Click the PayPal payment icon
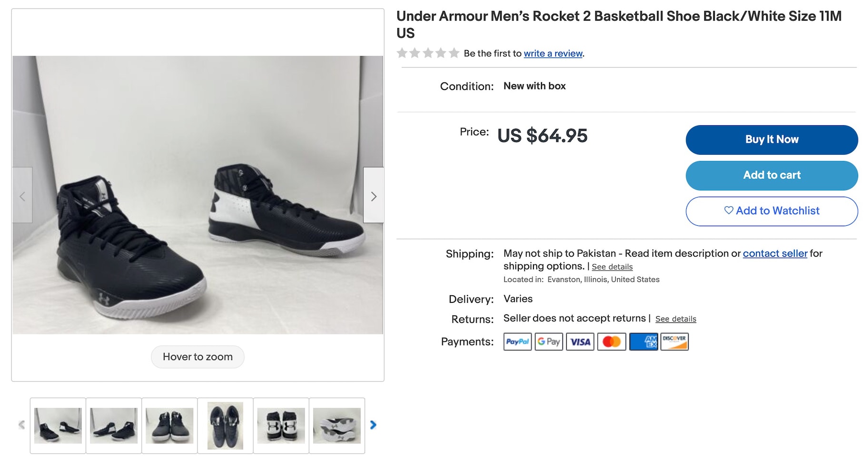Viewport: 868px width, 460px height. click(517, 342)
